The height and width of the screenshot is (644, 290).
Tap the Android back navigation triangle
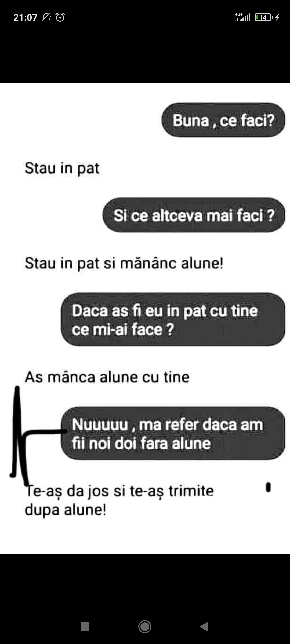point(204,627)
